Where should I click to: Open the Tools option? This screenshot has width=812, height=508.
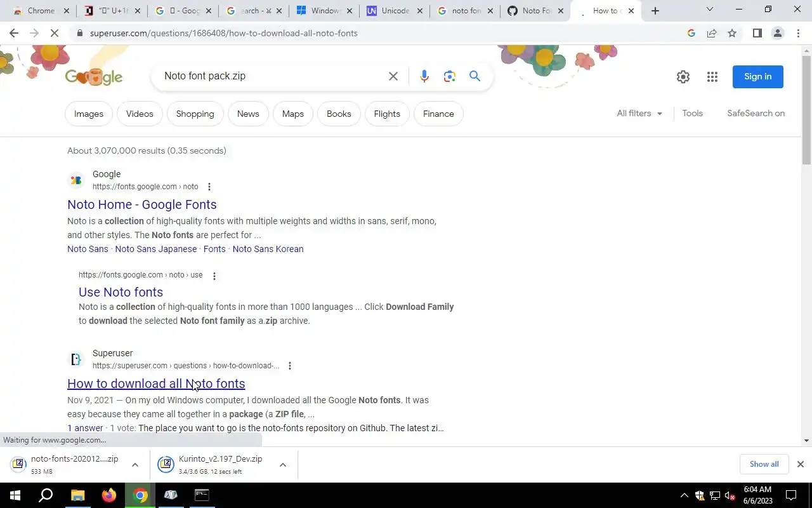point(693,113)
